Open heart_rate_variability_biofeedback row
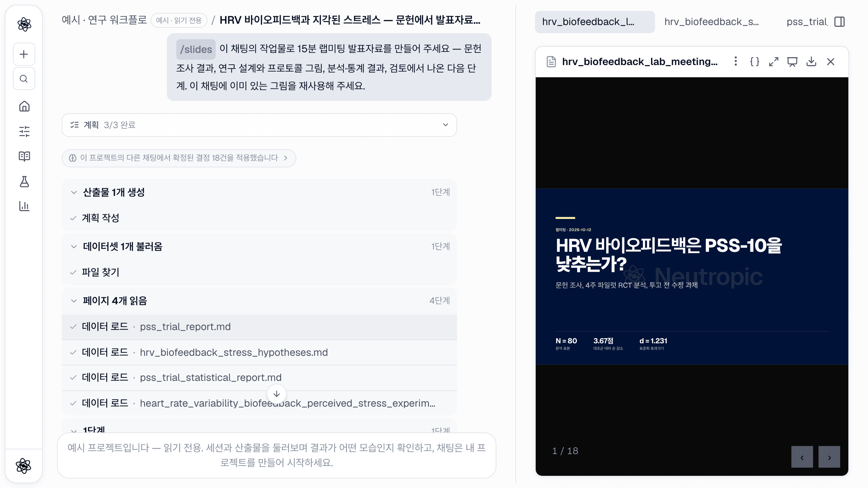 [x=259, y=403]
